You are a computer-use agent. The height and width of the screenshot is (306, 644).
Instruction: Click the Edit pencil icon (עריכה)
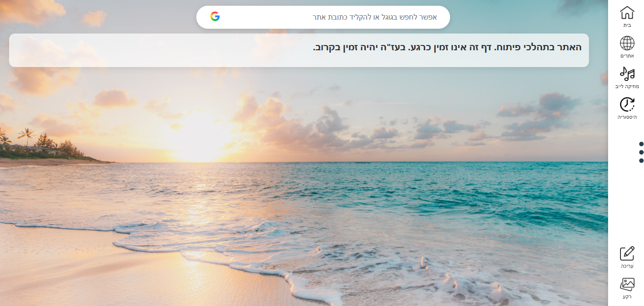627,253
